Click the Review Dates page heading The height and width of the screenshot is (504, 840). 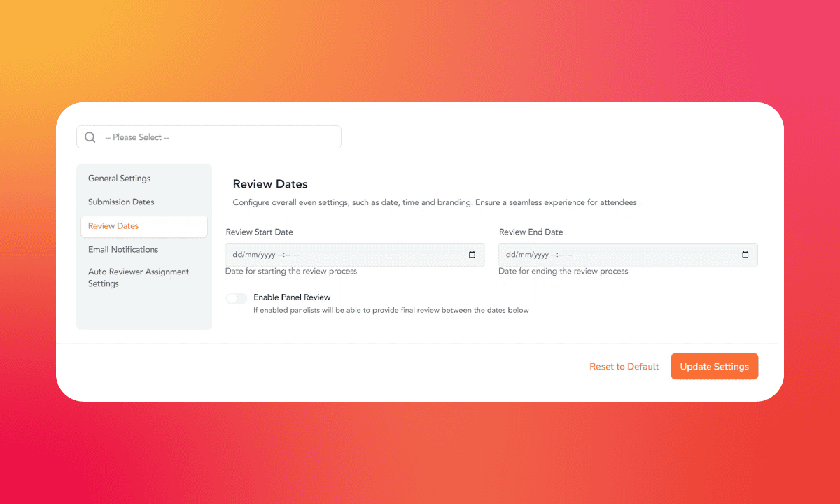[270, 184]
